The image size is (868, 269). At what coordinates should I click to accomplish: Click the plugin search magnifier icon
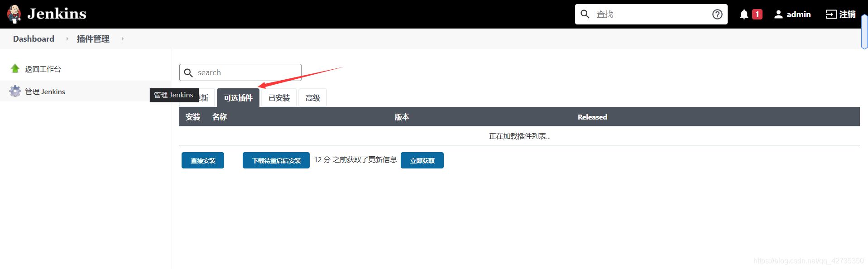point(188,72)
